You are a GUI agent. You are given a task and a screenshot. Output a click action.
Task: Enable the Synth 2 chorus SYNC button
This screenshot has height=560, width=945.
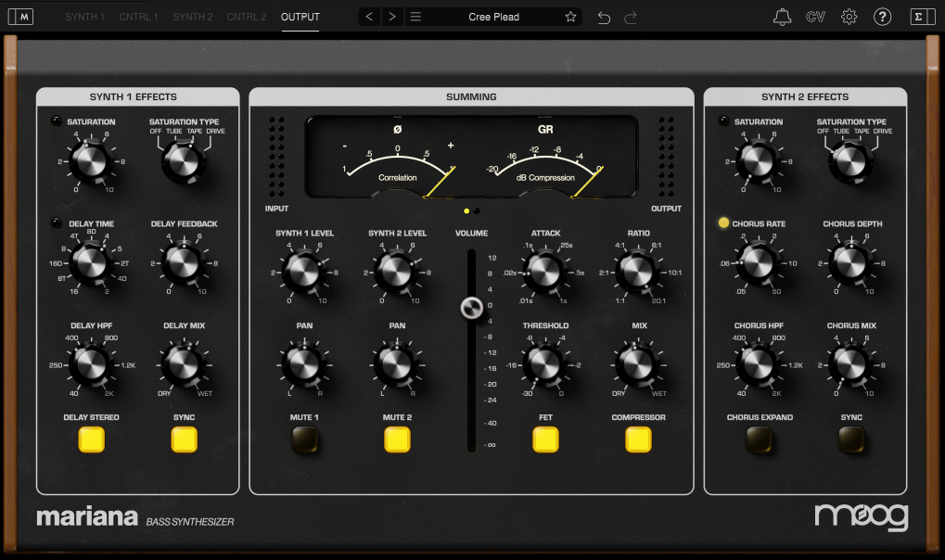point(851,439)
